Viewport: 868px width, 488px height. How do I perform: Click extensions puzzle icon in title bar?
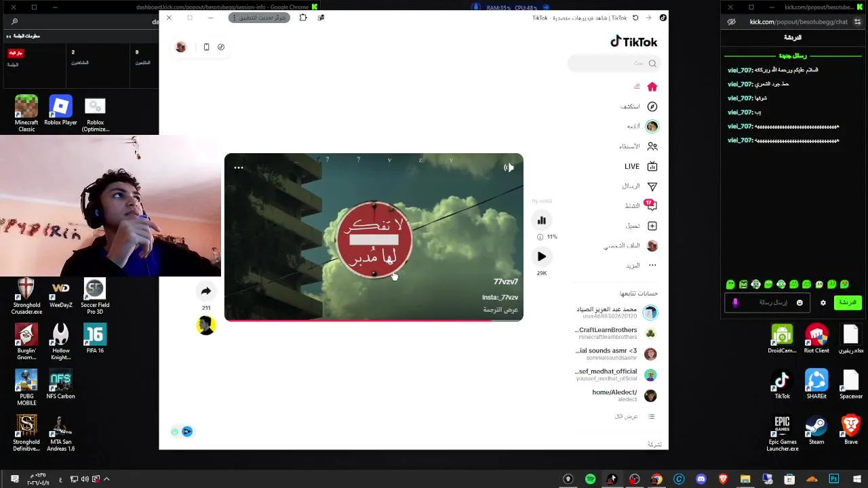303,18
